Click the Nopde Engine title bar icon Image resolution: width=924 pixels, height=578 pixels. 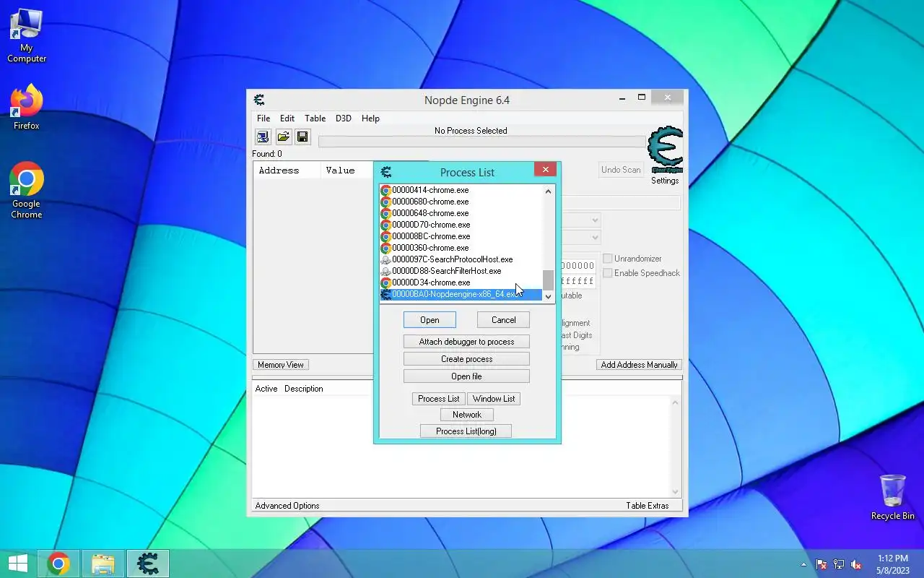(x=259, y=100)
